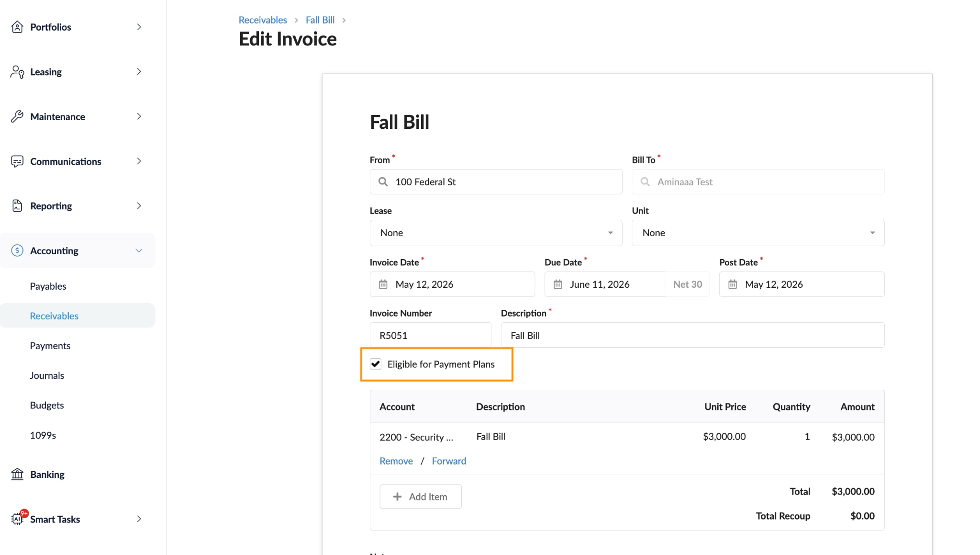The image size is (980, 555).
Task: Click the plus icon on Add Item
Action: tap(397, 497)
